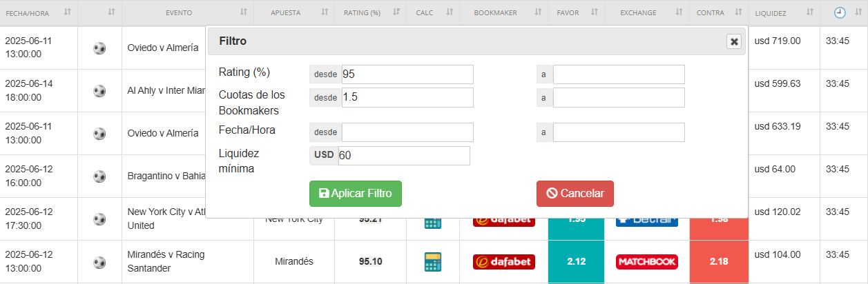Click the clock icon in table header
This screenshot has height=284, width=868.
(x=840, y=12)
